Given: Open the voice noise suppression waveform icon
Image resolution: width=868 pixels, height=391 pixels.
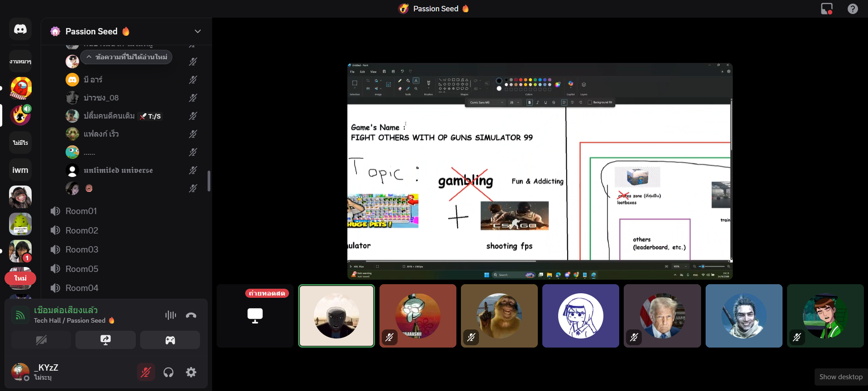Looking at the screenshot, I should [171, 315].
